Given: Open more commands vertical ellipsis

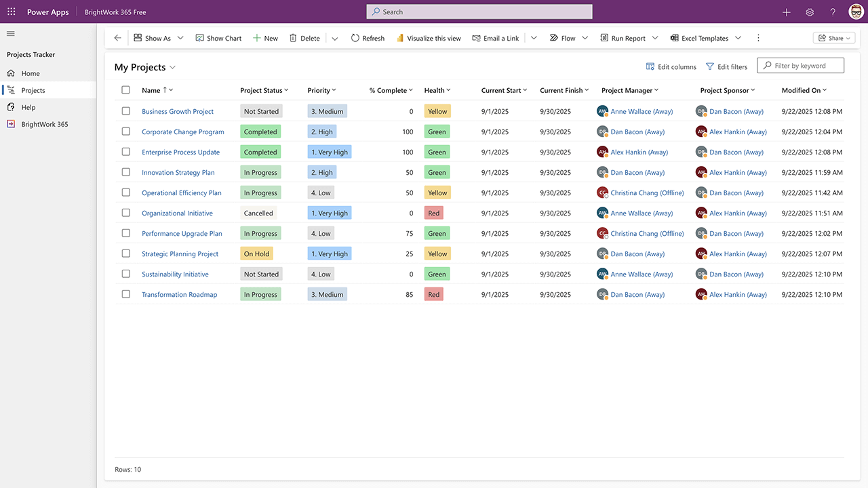Looking at the screenshot, I should coord(758,38).
